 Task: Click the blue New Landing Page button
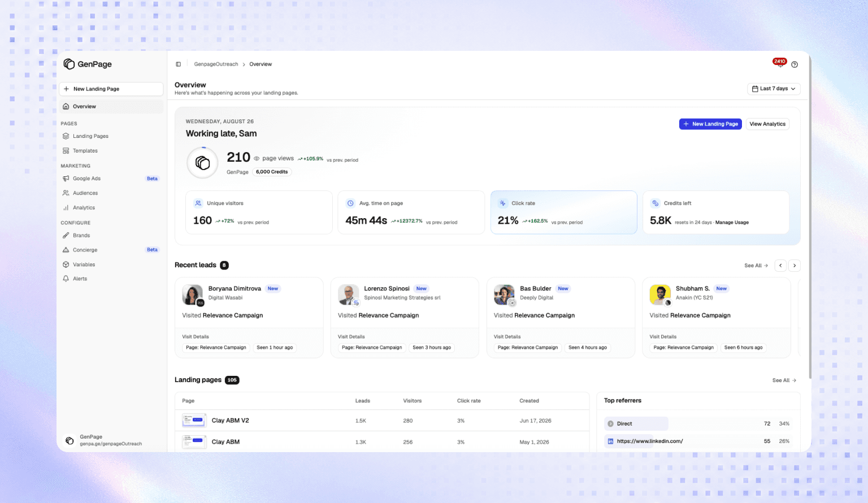click(x=710, y=124)
